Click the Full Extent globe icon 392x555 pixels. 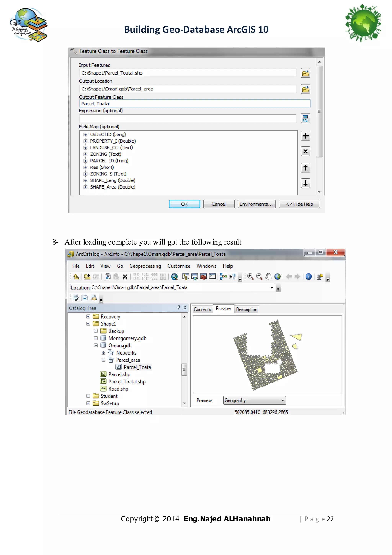click(278, 277)
